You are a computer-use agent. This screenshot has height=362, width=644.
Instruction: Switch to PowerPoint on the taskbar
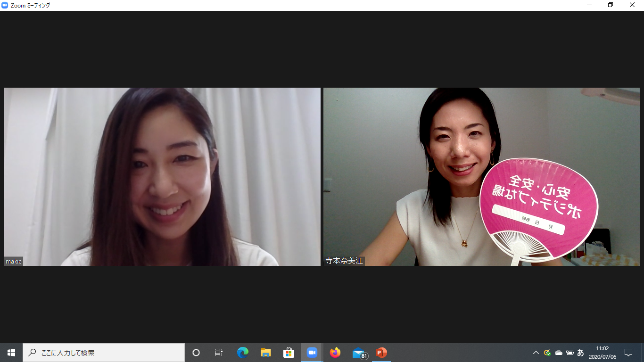coord(381,353)
